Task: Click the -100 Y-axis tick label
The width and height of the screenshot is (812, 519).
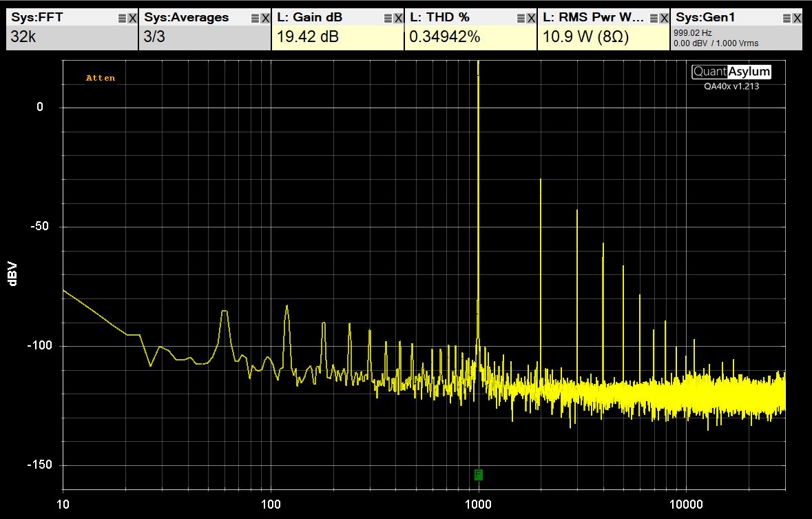Action: 39,345
